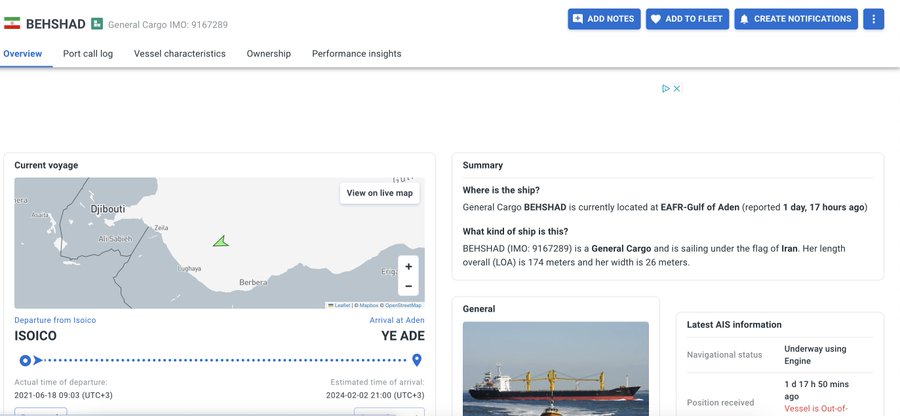Click the Ali Sabieh label on the map
Screen dimensions: 900x416
pos(115,239)
